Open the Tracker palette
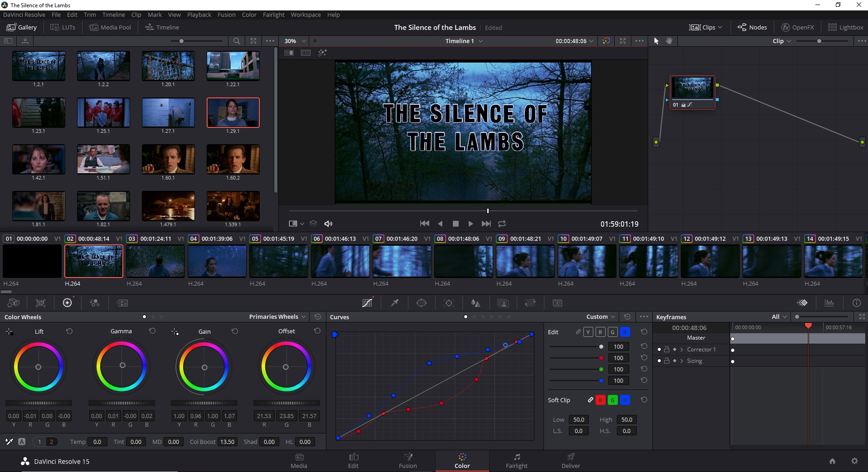The height and width of the screenshot is (472, 868). 449,303
